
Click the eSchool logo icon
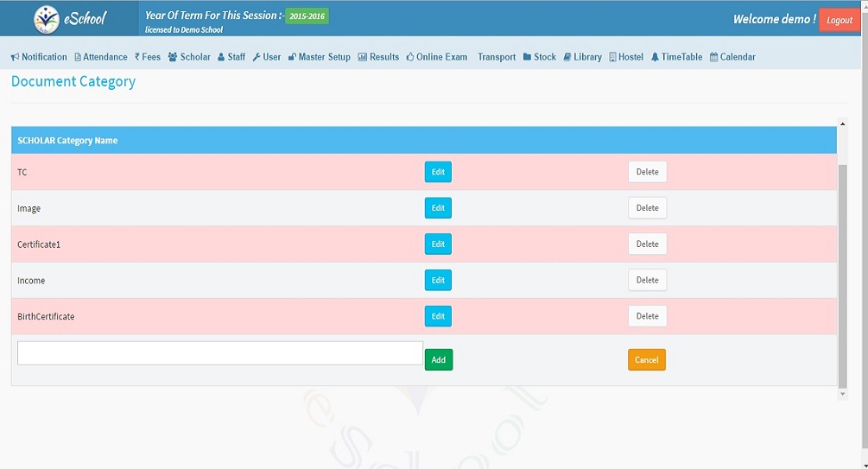[x=46, y=19]
